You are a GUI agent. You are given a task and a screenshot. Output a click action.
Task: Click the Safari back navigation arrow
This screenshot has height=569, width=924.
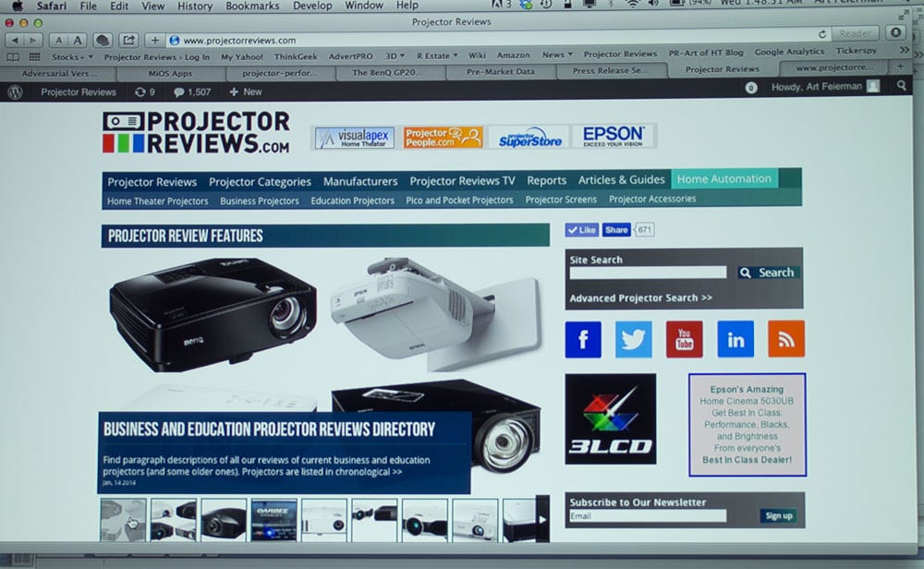[x=15, y=40]
